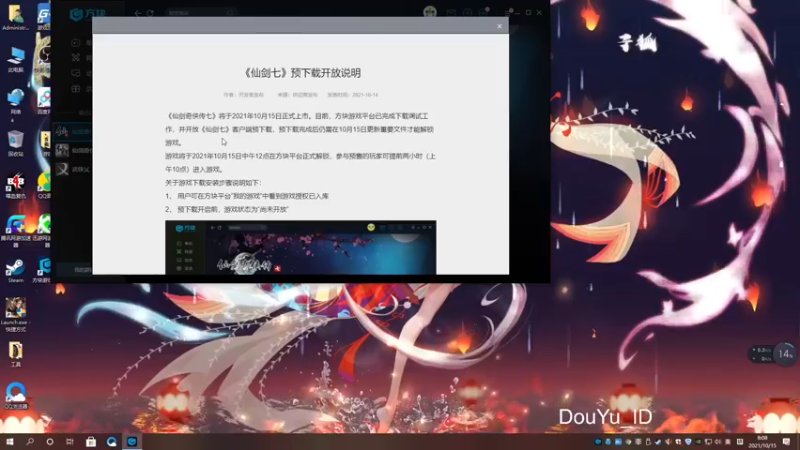Image resolution: width=800 pixels, height=450 pixels.
Task: Open 此电脑 (This PC) desktop icon
Action: [x=15, y=59]
